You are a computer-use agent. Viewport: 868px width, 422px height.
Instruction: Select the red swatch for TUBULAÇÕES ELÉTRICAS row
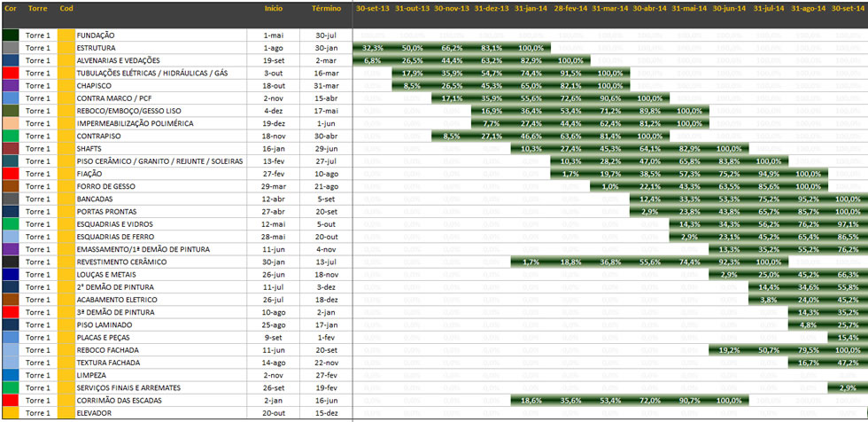coord(10,73)
